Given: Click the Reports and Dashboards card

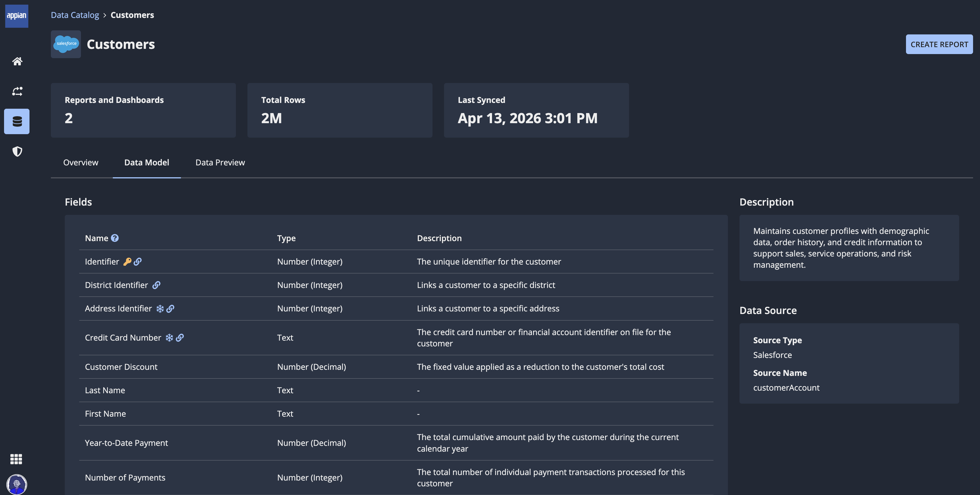Looking at the screenshot, I should point(143,110).
